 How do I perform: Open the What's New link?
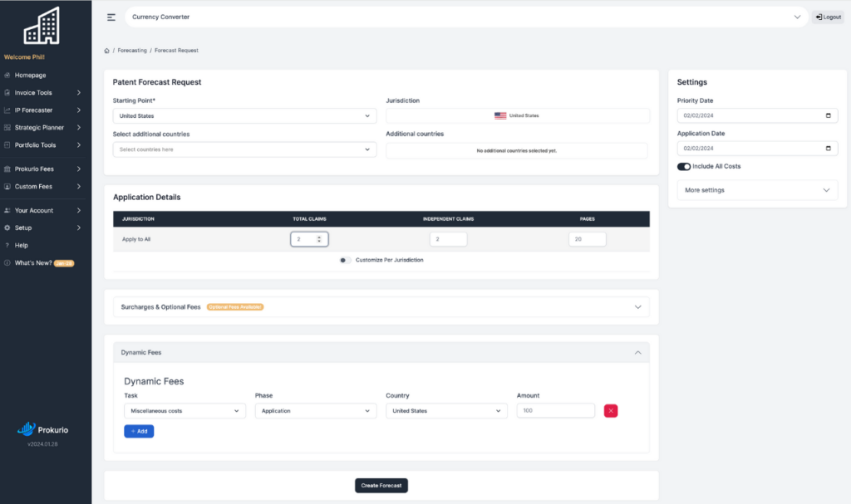coord(33,262)
